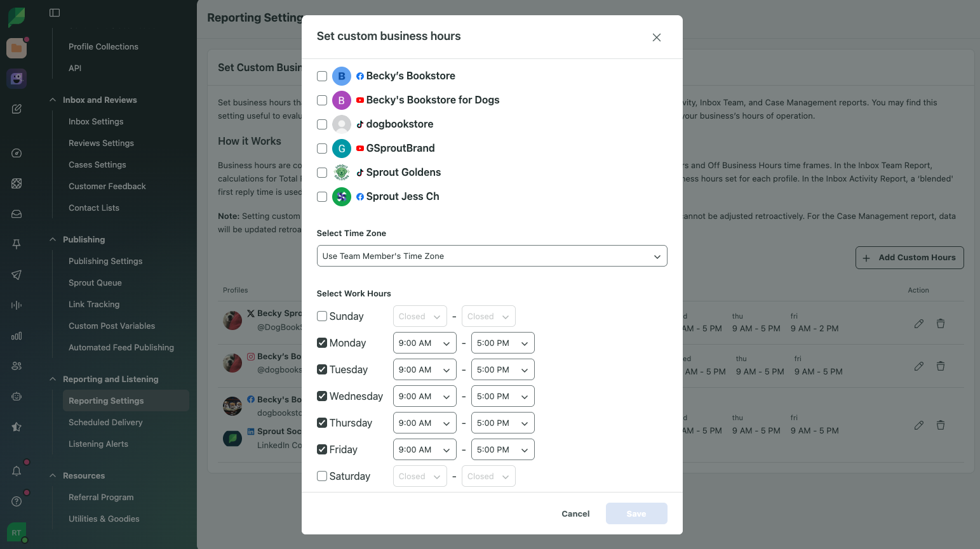This screenshot has height=549, width=980.
Task: Go to Inbox Settings
Action: pos(96,121)
